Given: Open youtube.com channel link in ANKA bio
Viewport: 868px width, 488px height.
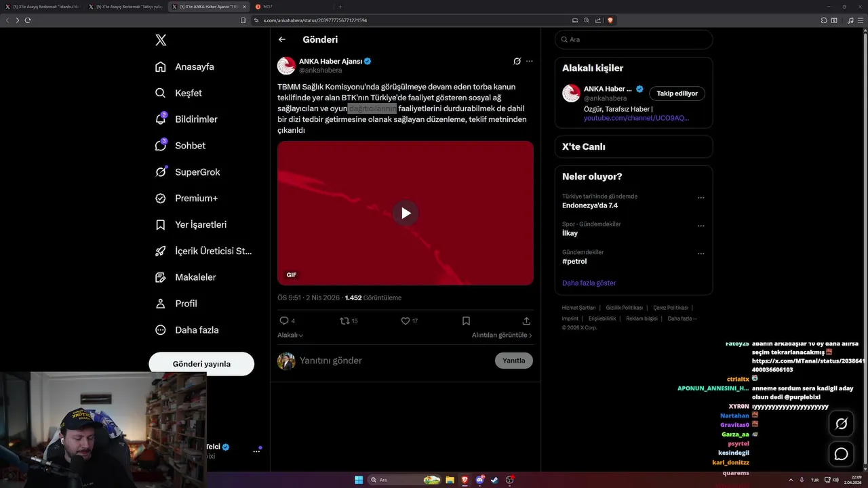Looking at the screenshot, I should coord(636,118).
